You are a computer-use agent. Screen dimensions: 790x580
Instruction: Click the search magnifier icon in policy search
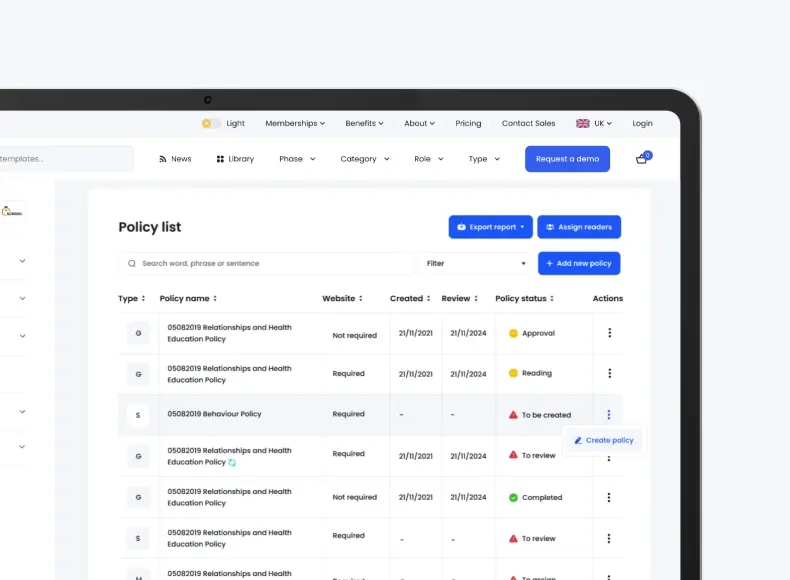131,263
